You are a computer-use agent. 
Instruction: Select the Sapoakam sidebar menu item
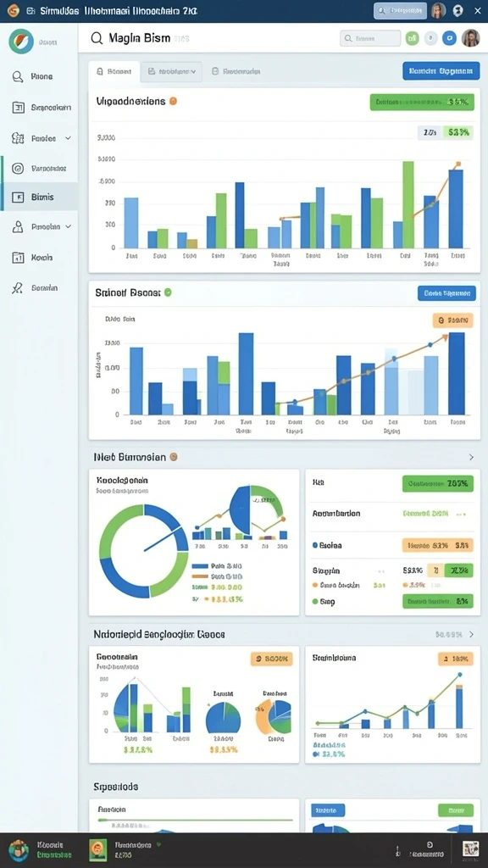[42, 108]
